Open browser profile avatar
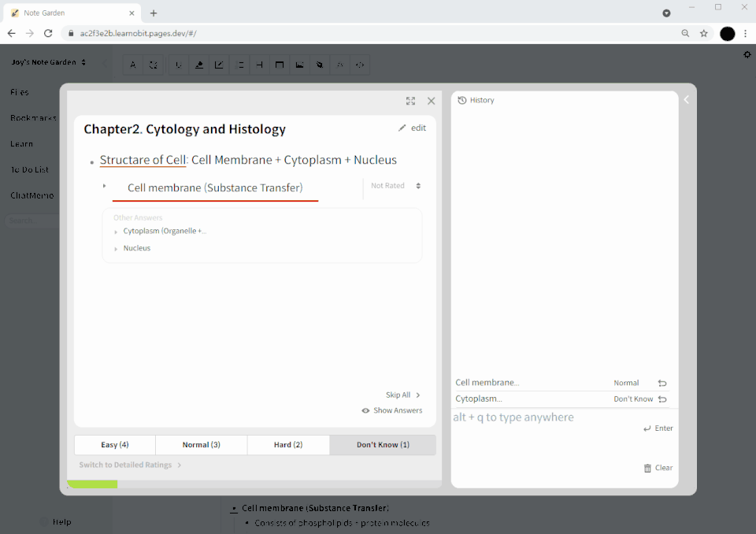Screen dimensions: 756x534 pyautogui.click(x=727, y=33)
